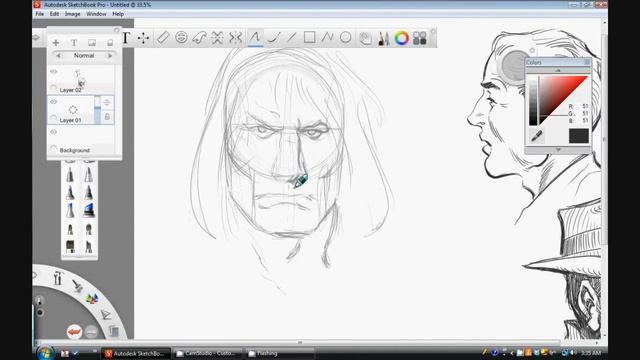
Task: Select the blue-tipped flat marker brush
Action: (x=89, y=210)
